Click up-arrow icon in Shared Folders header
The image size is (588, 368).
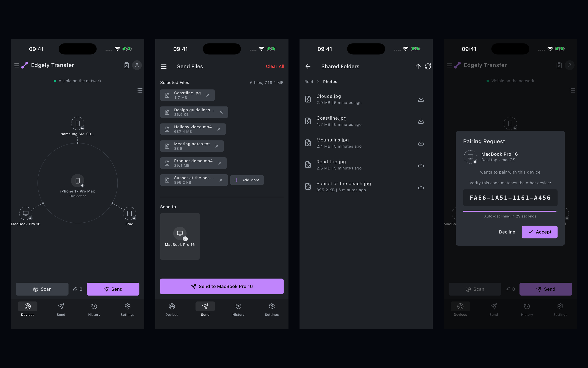[418, 66]
